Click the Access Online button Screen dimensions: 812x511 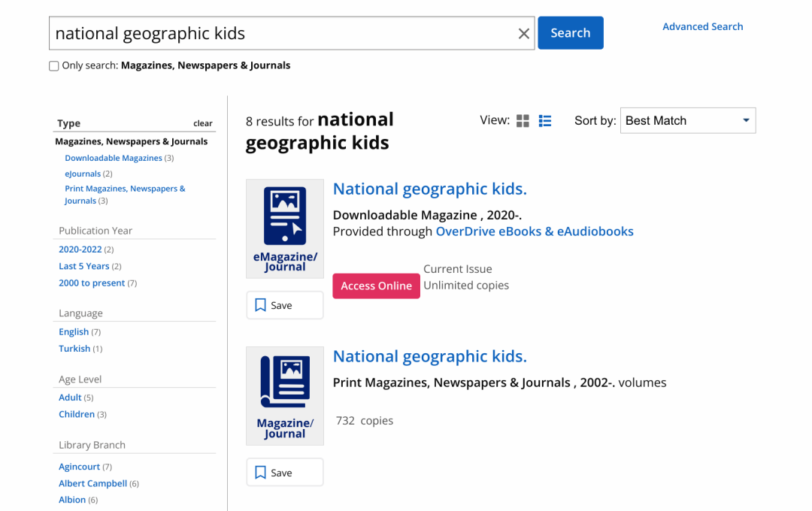377,286
